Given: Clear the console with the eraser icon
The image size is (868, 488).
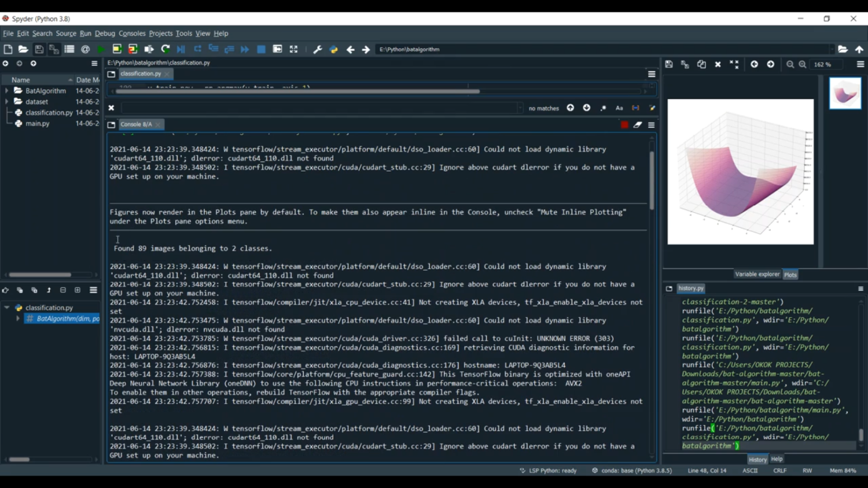Looking at the screenshot, I should click(638, 125).
